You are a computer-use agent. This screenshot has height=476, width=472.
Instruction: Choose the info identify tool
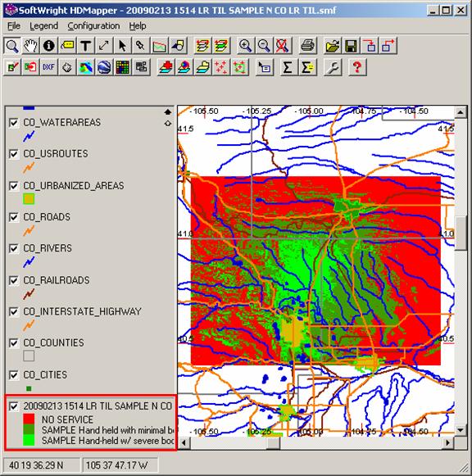click(x=49, y=46)
